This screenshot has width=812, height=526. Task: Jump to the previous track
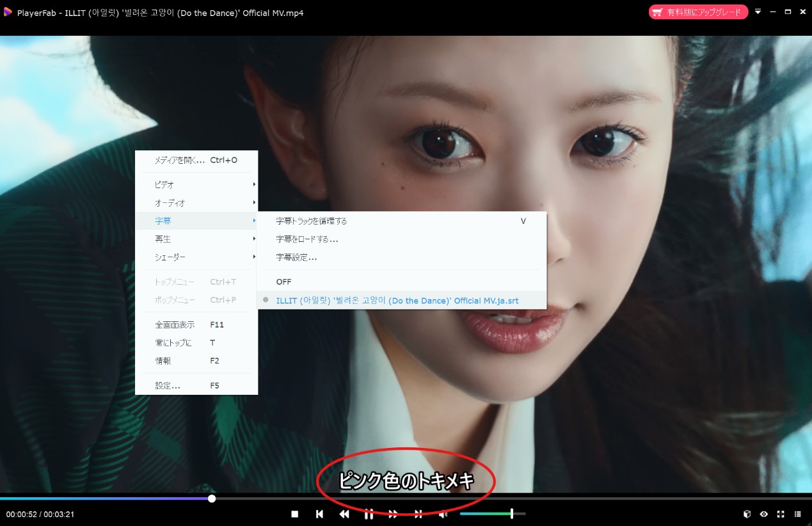click(319, 514)
